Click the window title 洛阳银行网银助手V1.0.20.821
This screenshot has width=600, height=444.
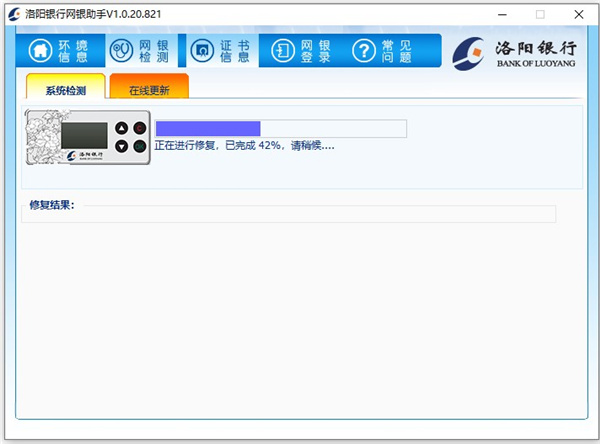[x=93, y=15]
